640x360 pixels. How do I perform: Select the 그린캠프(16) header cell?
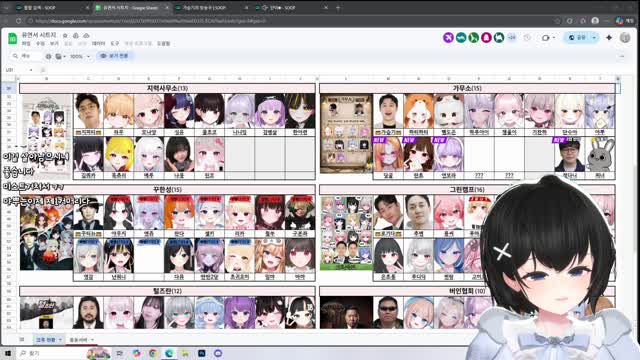coord(467,189)
